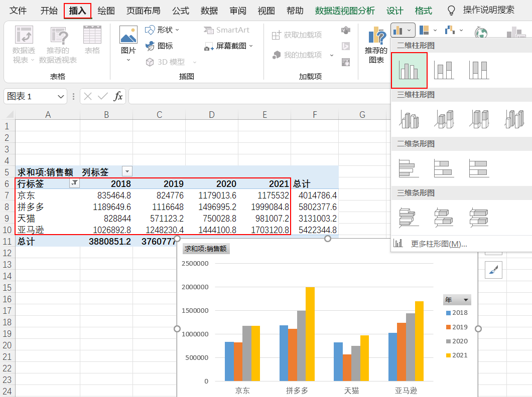Switch to the 页面布局 tab
Image resolution: width=532 pixels, height=397 pixels.
click(143, 11)
